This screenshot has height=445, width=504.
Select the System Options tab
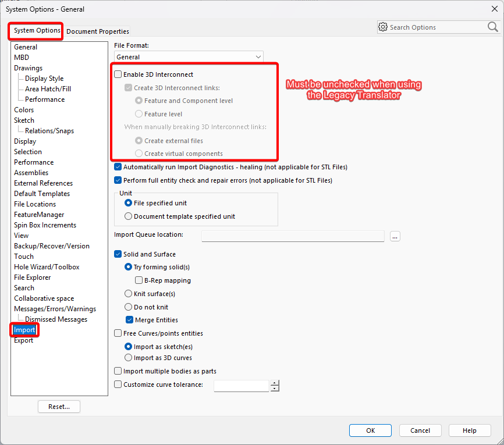[x=37, y=30]
